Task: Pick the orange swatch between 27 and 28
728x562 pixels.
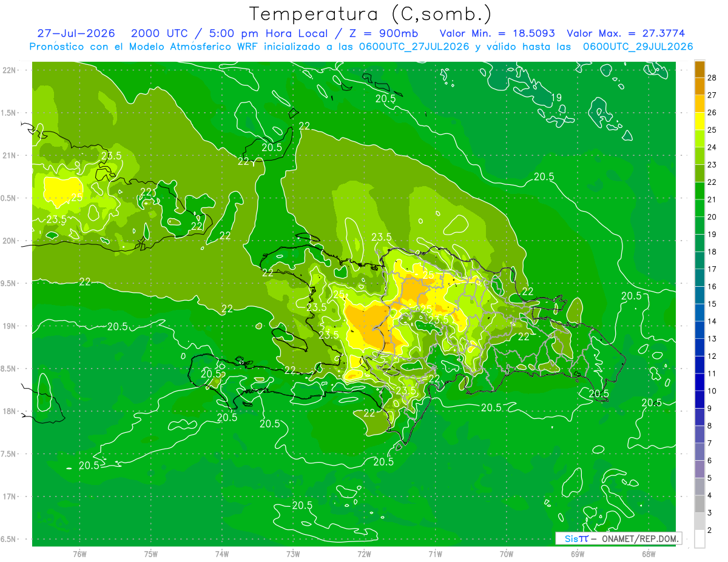Action: pyautogui.click(x=699, y=86)
